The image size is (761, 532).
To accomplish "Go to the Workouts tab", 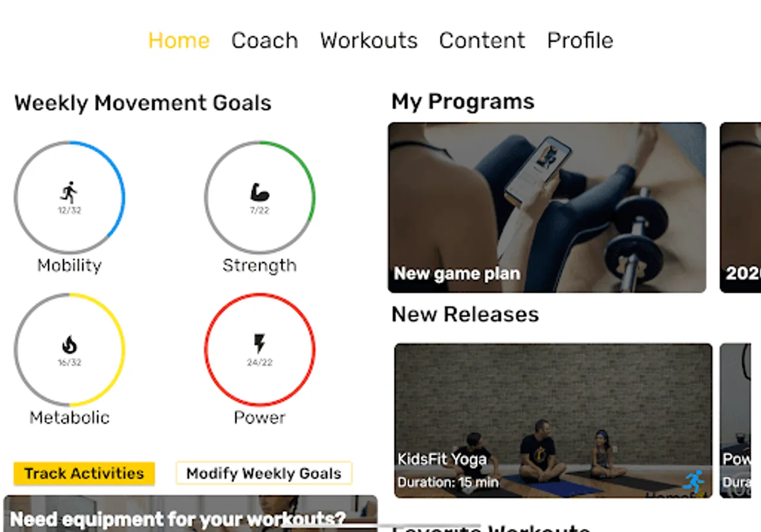I will [x=369, y=40].
